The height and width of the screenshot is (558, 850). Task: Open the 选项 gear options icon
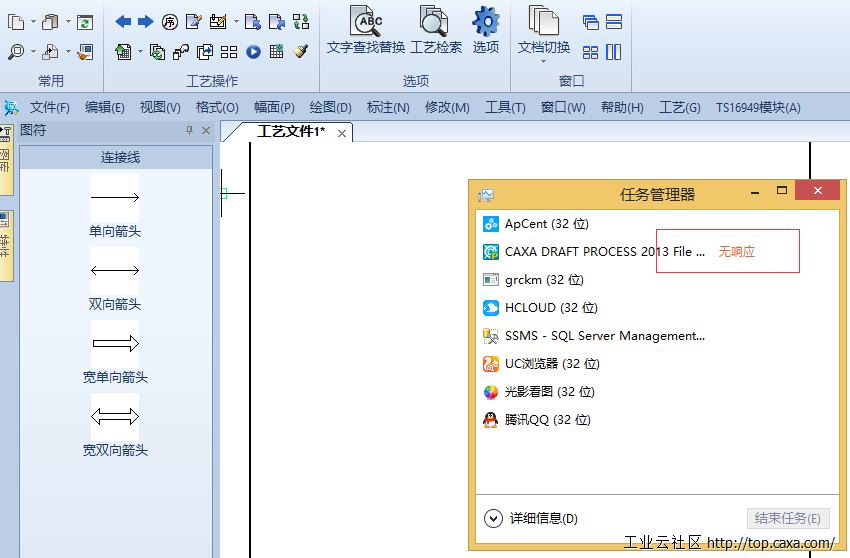click(x=486, y=30)
